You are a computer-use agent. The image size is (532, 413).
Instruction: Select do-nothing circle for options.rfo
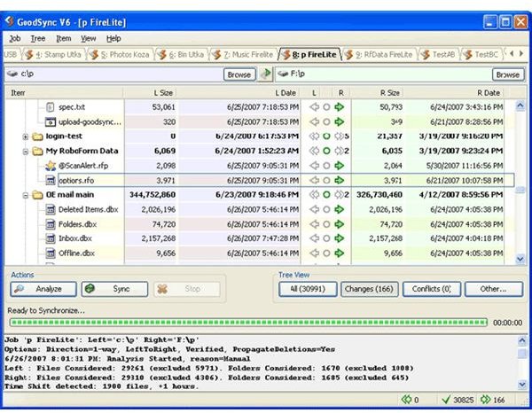click(326, 180)
